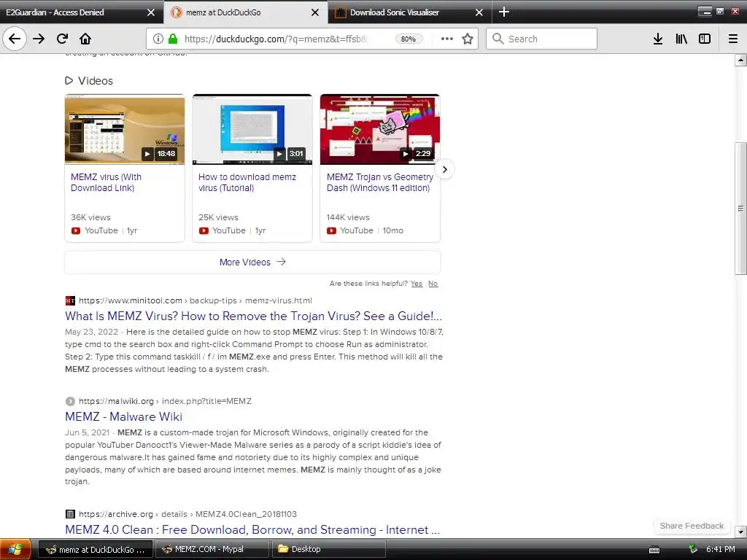The image size is (747, 560).
Task: Open the malwiki.org result URL
Action: click(x=165, y=401)
